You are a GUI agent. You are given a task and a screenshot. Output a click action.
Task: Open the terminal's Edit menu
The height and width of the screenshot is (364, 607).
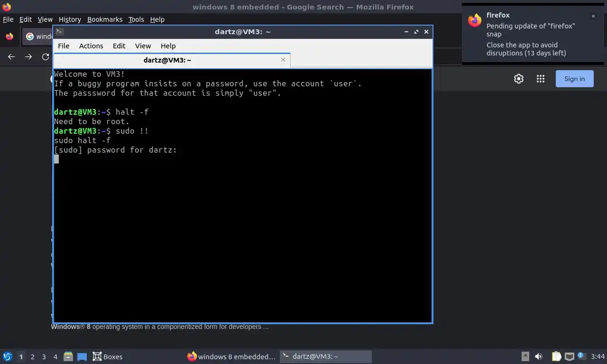tap(119, 46)
